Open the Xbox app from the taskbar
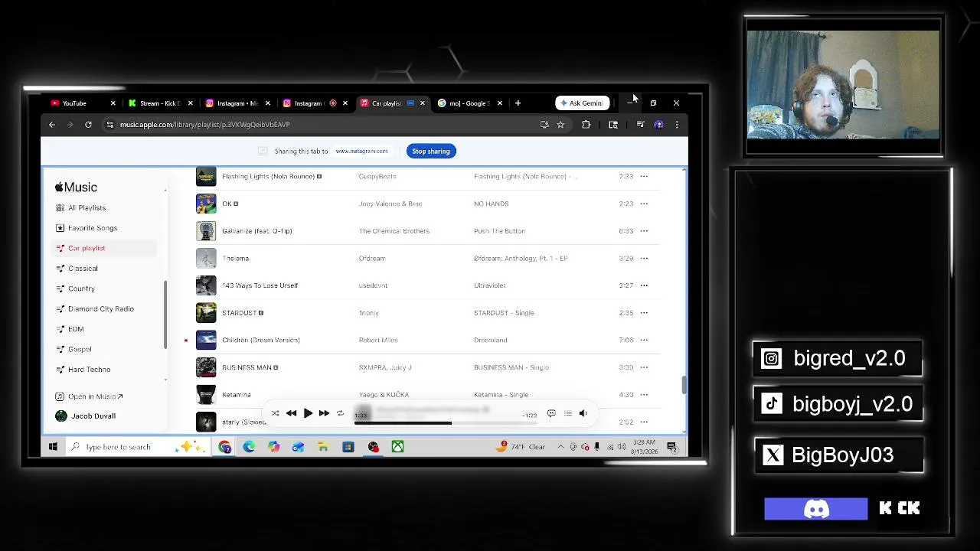Viewport: 980px width, 551px height. (397, 447)
